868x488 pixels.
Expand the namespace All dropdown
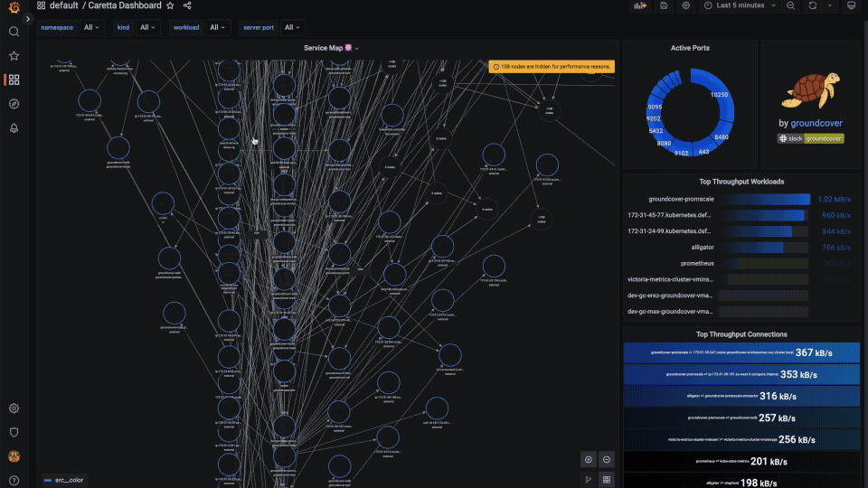pyautogui.click(x=93, y=27)
